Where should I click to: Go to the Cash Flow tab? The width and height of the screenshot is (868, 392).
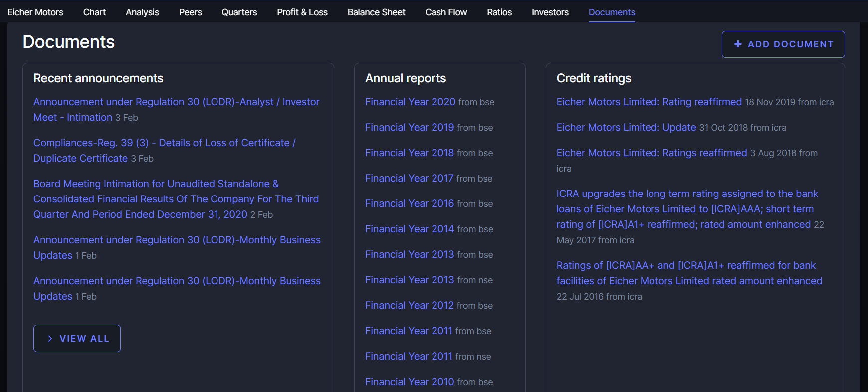click(446, 12)
